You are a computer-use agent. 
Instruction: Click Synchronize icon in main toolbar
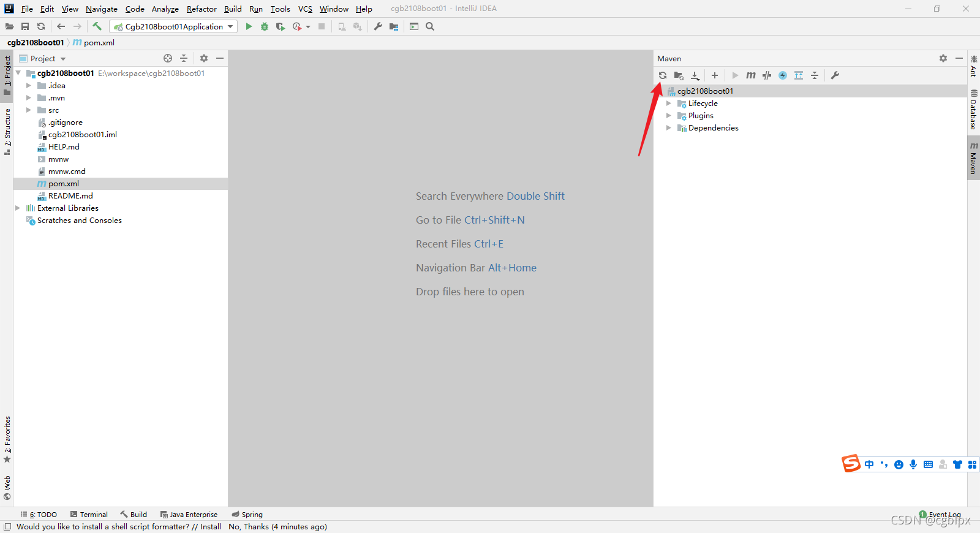(x=41, y=26)
